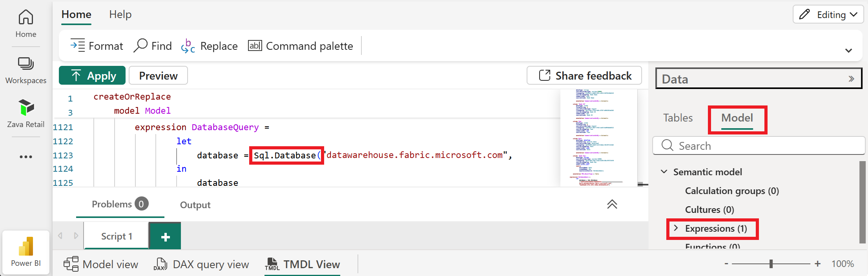Image resolution: width=868 pixels, height=276 pixels.
Task: Adjust the zoom slider
Action: point(771,263)
